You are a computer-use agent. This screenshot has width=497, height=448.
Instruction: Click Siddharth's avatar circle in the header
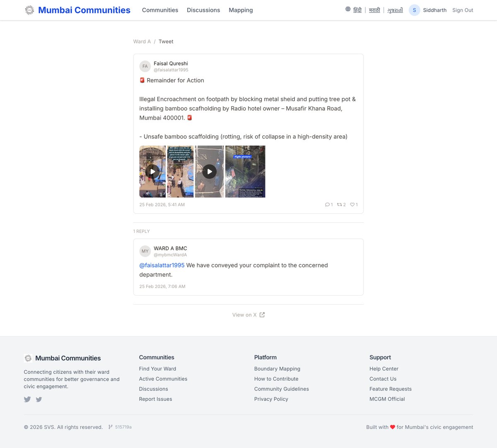click(x=414, y=10)
